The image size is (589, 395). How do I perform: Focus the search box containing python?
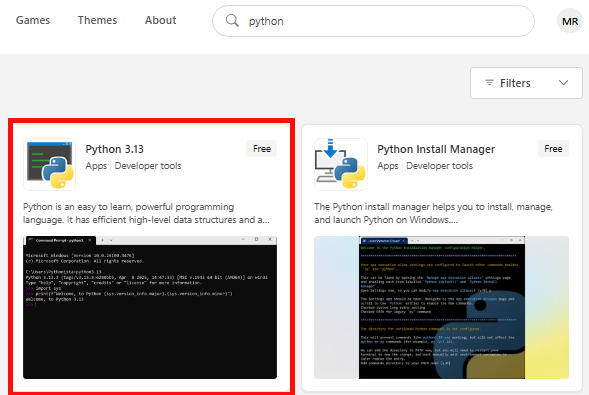[x=373, y=21]
